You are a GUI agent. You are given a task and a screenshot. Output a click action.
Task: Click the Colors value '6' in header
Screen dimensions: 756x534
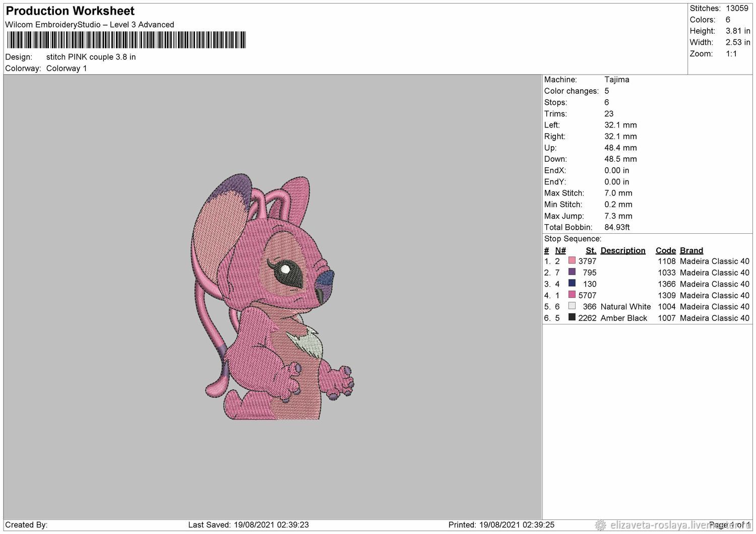click(x=728, y=20)
